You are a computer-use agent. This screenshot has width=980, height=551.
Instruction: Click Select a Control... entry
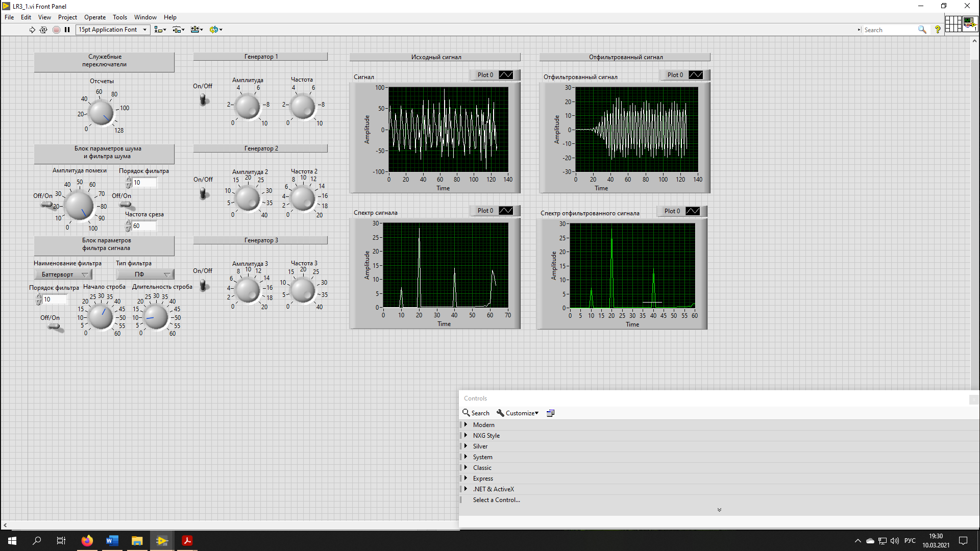click(x=496, y=500)
